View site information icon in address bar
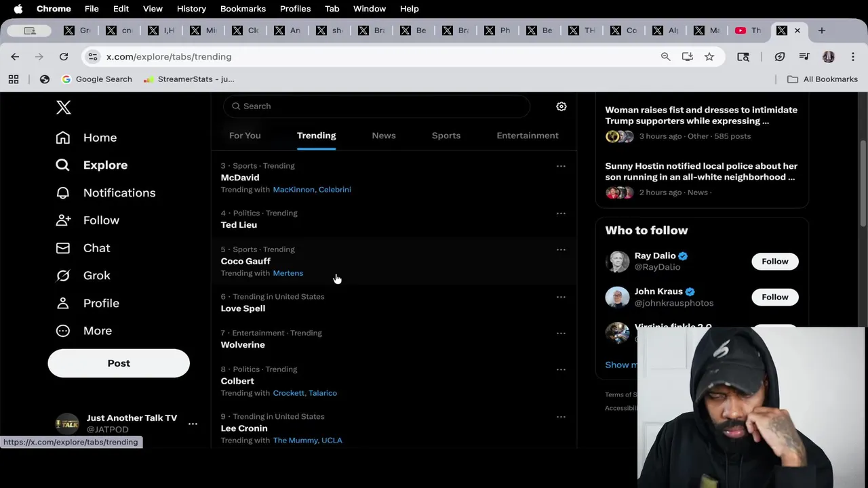This screenshot has height=488, width=868. 93,57
